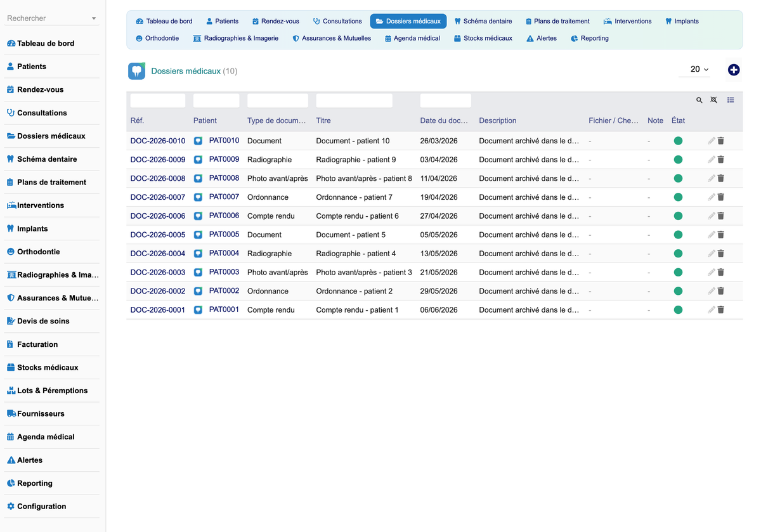The width and height of the screenshot is (761, 532).
Task: Edit document DOC-2026-0010 with pencil icon
Action: click(x=712, y=141)
